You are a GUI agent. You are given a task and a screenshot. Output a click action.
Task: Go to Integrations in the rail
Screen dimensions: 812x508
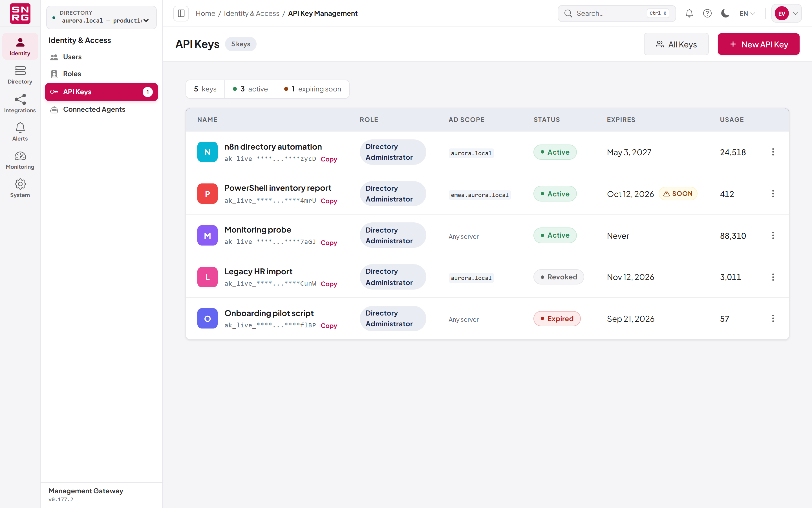[x=20, y=104]
